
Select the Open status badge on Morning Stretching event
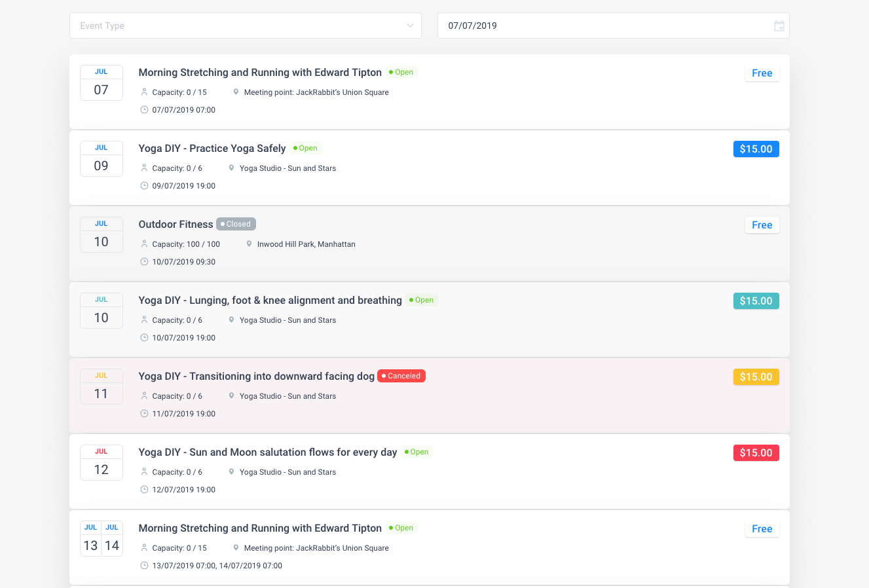tap(401, 72)
